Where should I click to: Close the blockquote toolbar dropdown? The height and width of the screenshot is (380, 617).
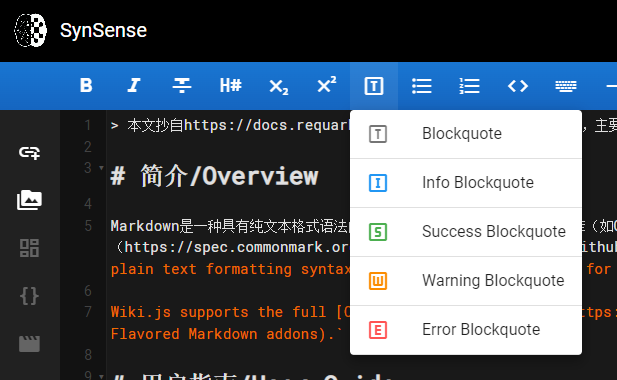374,86
